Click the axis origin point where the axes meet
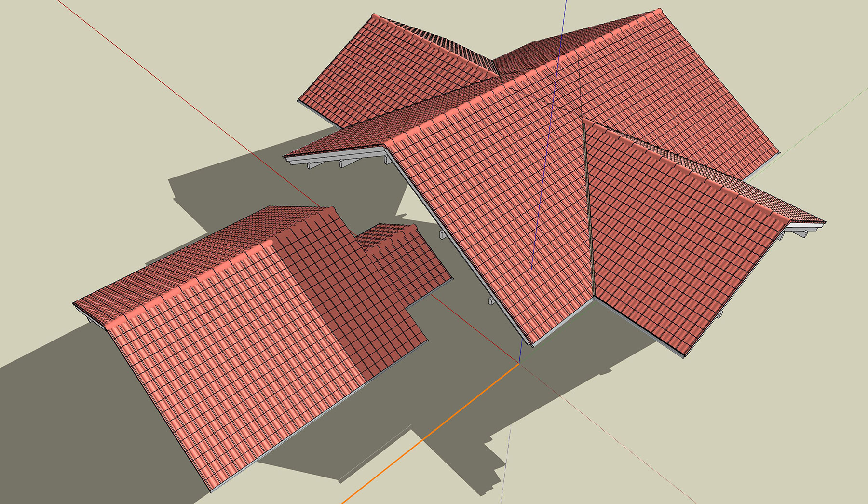The height and width of the screenshot is (504, 868). point(519,363)
